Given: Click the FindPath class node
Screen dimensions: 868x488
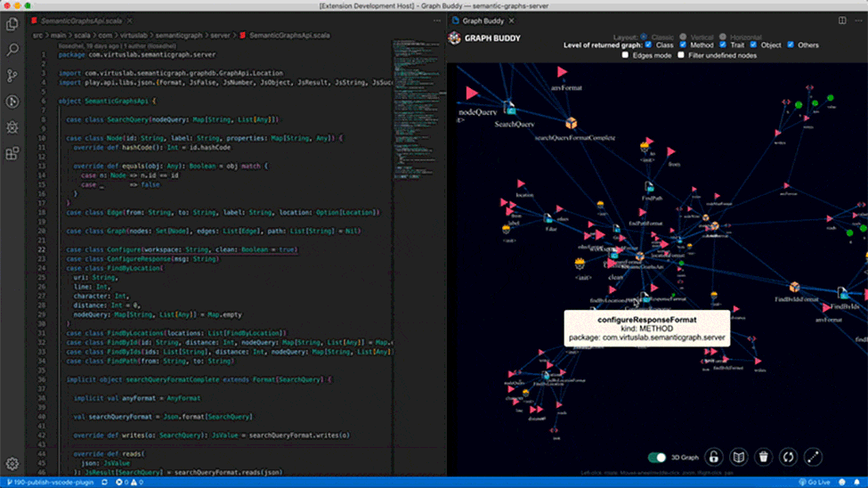Looking at the screenshot, I should click(649, 187).
